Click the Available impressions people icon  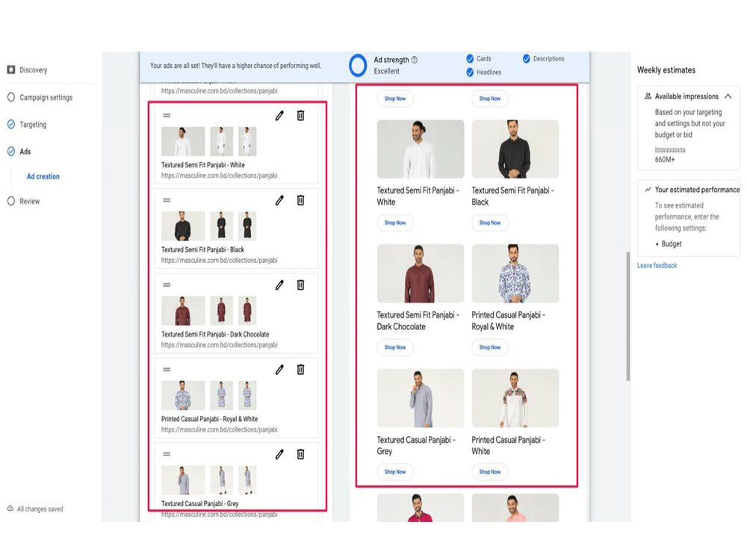[648, 96]
